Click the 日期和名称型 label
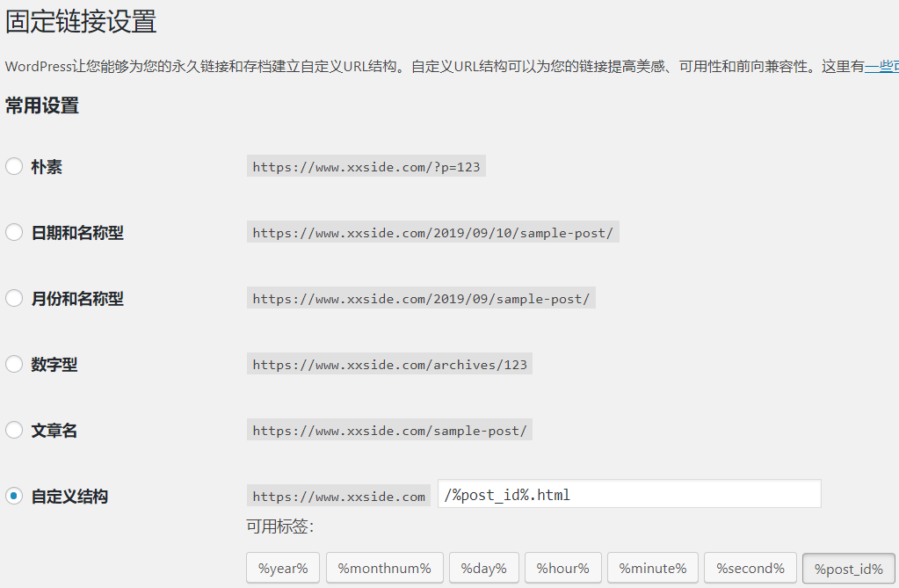Viewport: 899px width, 588px height. 77,233
